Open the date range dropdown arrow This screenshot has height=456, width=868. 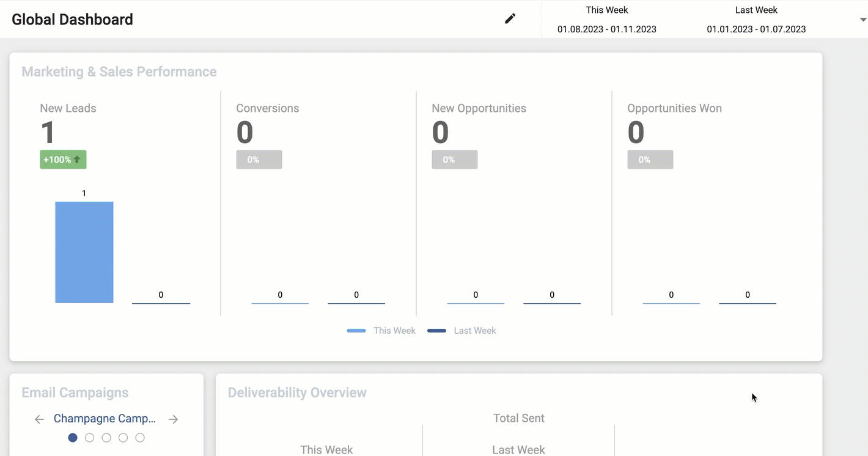(x=863, y=20)
